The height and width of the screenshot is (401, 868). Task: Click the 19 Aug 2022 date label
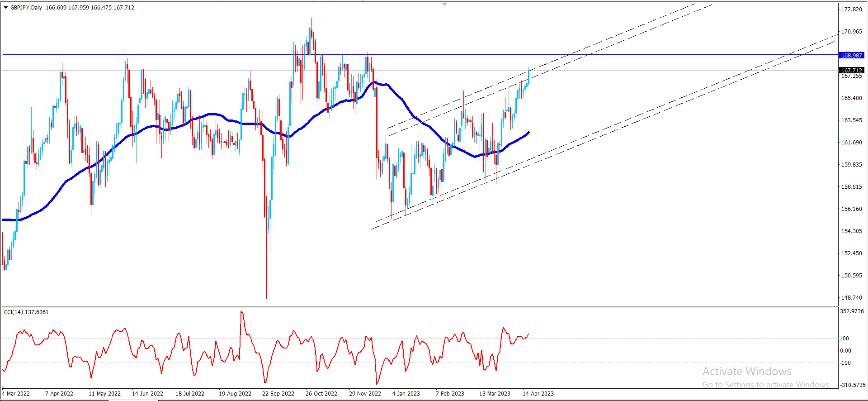click(x=235, y=393)
